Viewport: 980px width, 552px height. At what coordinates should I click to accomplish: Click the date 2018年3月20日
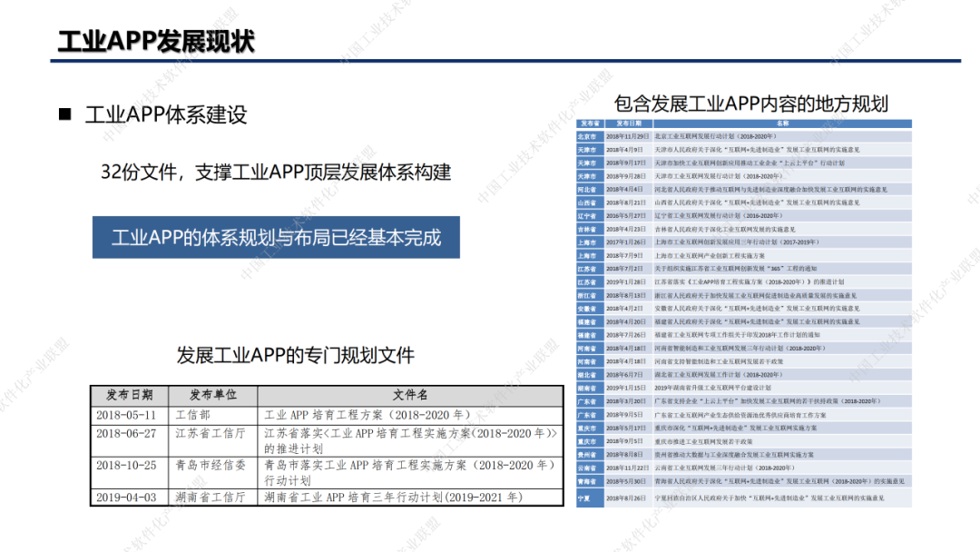click(x=625, y=401)
